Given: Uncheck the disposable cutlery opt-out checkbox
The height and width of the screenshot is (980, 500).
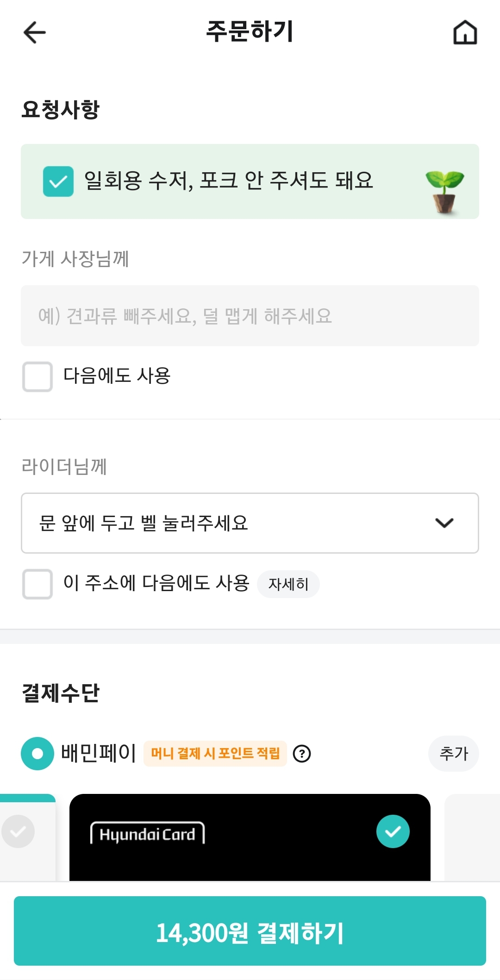Looking at the screenshot, I should click(x=58, y=181).
